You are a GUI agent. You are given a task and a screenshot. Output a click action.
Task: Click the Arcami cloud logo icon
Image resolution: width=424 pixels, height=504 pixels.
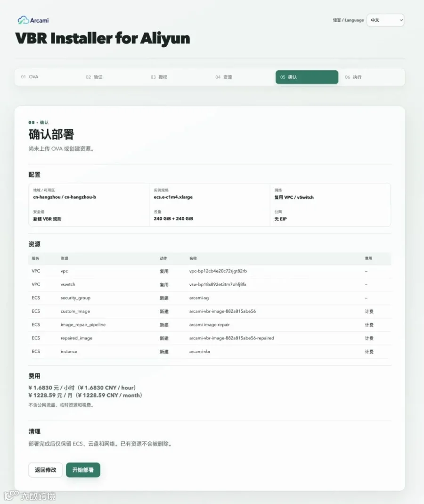pos(23,20)
